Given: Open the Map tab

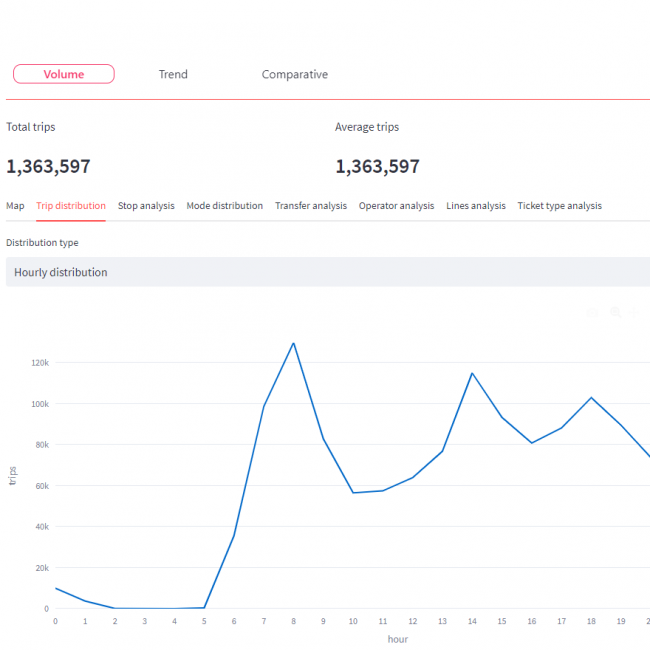Looking at the screenshot, I should [x=15, y=206].
